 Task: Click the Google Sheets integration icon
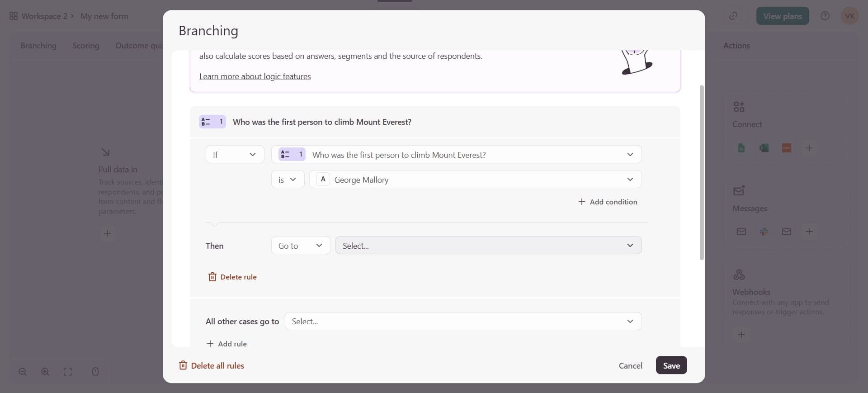[x=741, y=148]
